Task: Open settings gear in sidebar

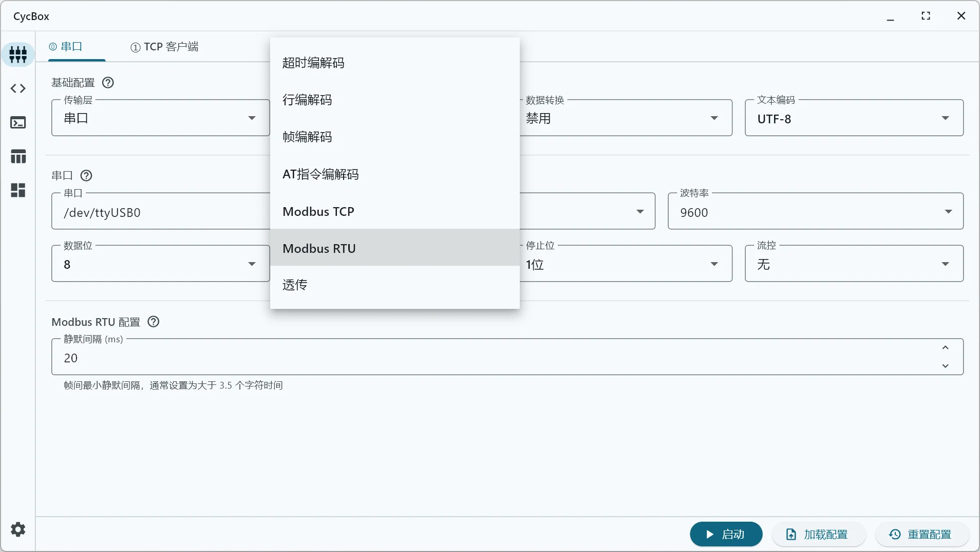Action: [x=18, y=529]
